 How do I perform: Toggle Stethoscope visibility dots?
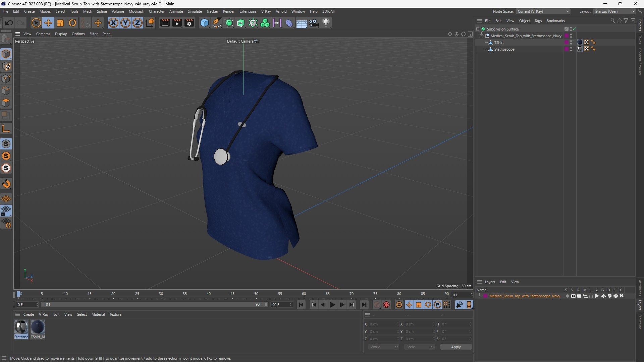tap(571, 49)
